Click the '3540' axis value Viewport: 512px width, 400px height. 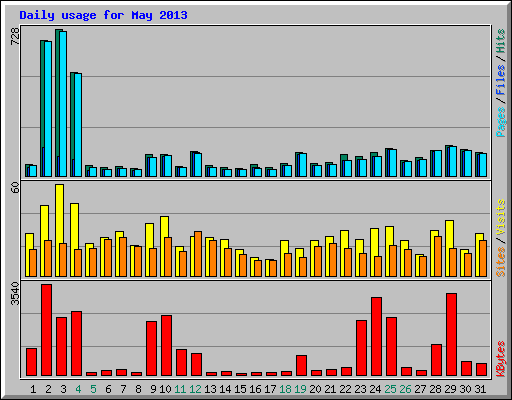click(15, 294)
